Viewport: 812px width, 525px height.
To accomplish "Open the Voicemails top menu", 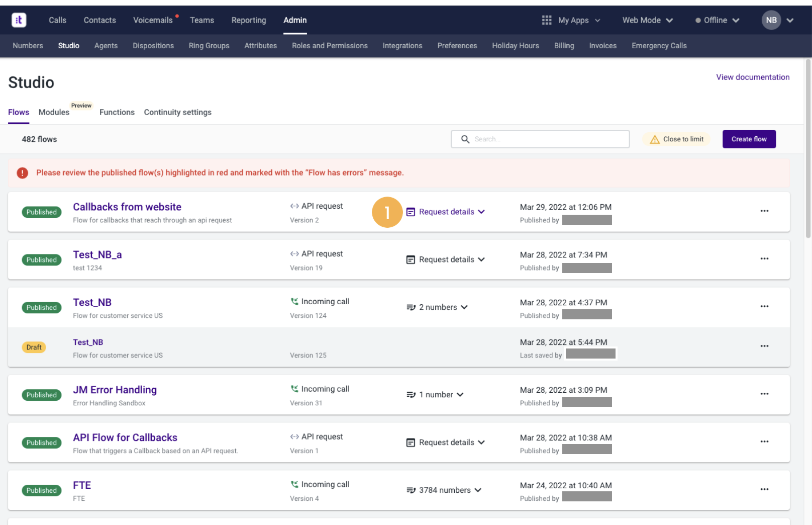I will 153,20.
